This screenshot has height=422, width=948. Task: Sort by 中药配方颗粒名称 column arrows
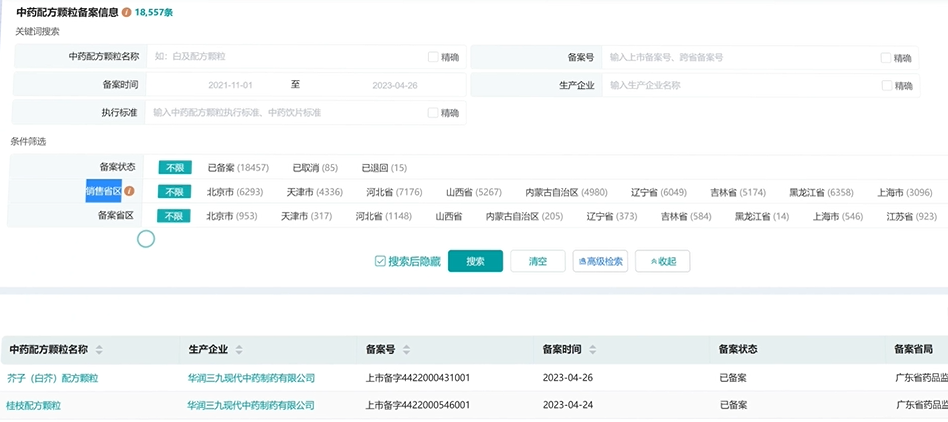(x=99, y=350)
